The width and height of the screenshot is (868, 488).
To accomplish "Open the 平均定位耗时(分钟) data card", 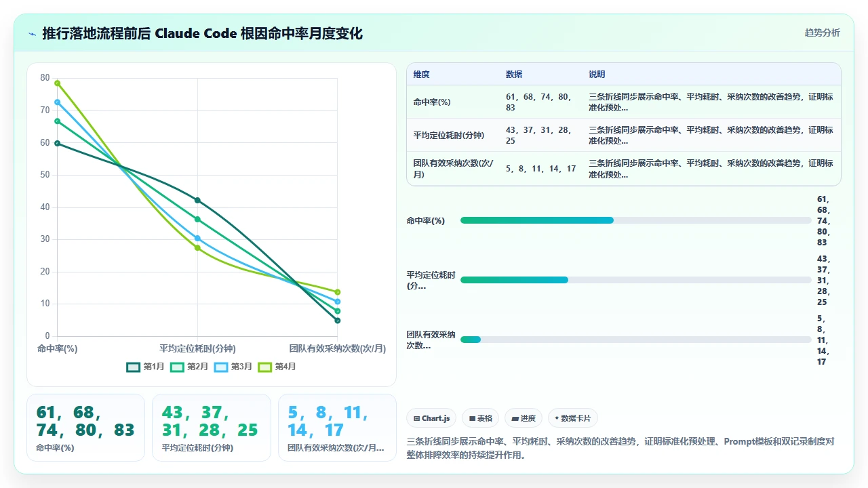I will (x=211, y=428).
